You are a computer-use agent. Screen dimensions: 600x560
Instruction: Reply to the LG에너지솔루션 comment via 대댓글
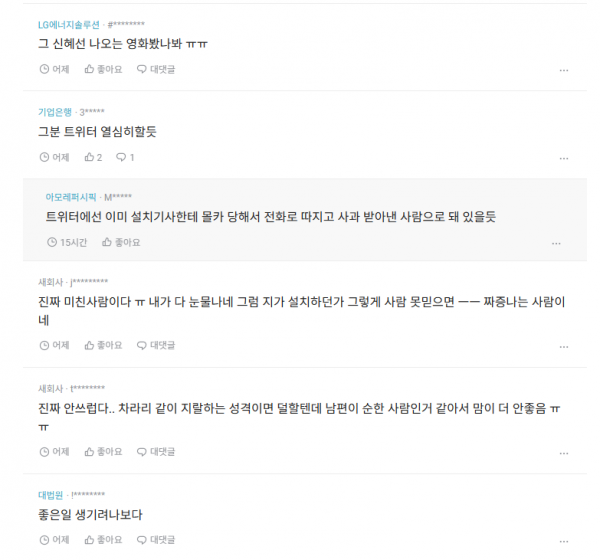tap(156, 69)
